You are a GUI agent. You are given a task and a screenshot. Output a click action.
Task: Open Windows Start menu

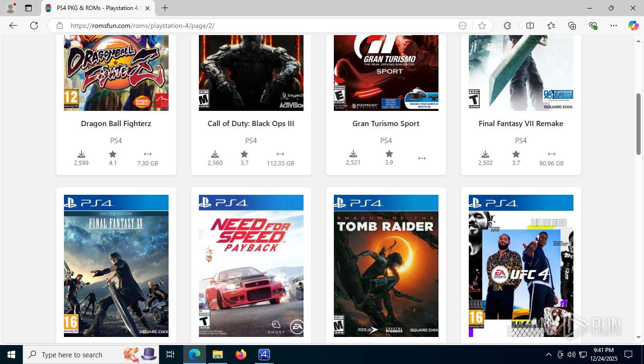click(x=11, y=355)
